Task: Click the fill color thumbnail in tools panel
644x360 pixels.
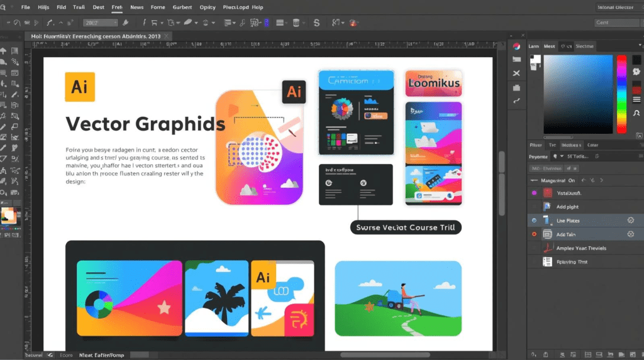Action: coord(8,215)
